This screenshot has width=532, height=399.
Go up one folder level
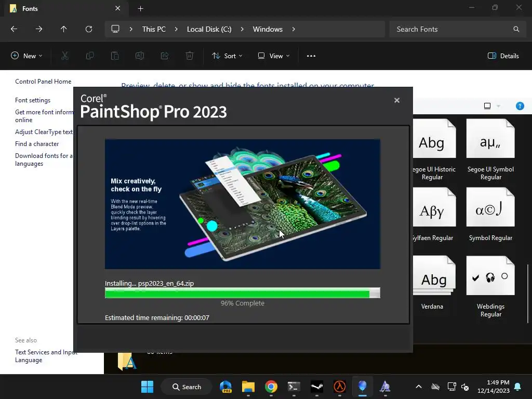(63, 29)
